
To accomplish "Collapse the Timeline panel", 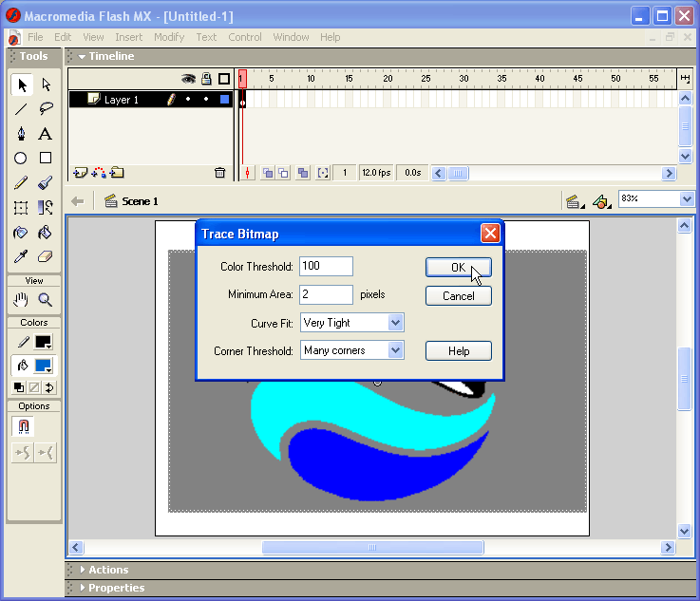I will pyautogui.click(x=82, y=57).
